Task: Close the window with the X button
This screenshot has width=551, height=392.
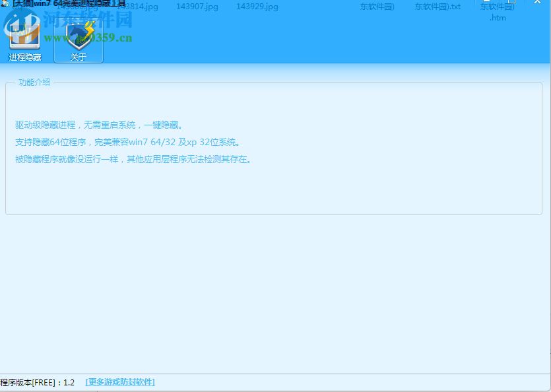Action: click(537, 2)
